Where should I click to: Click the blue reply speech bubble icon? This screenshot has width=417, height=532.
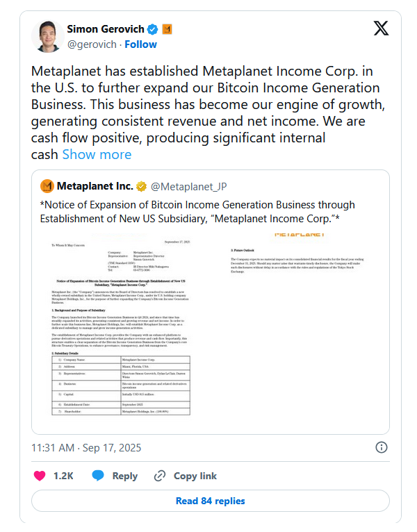tap(98, 476)
